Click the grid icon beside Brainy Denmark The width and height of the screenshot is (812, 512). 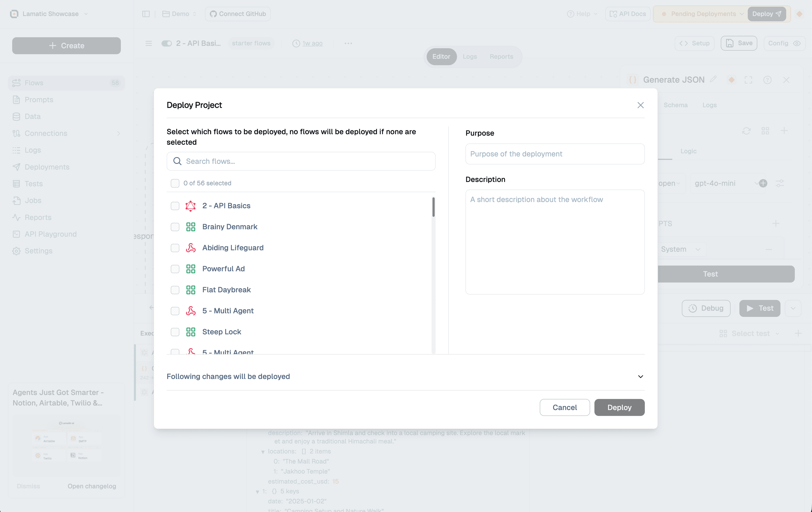191,227
